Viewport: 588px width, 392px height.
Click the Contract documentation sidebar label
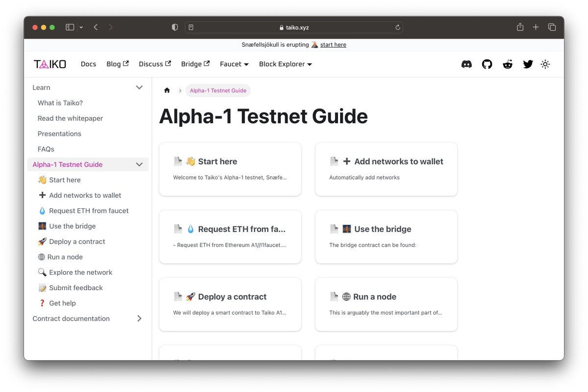coord(71,318)
